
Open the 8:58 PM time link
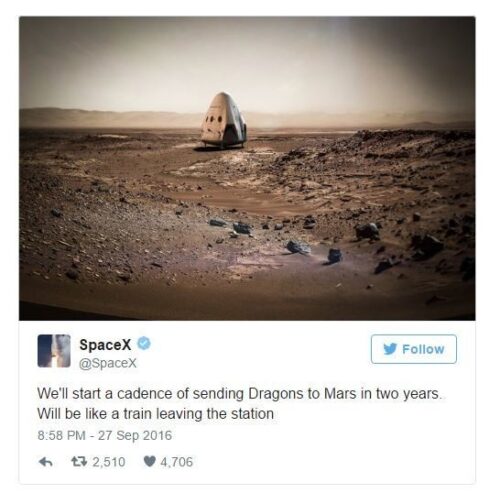61,435
